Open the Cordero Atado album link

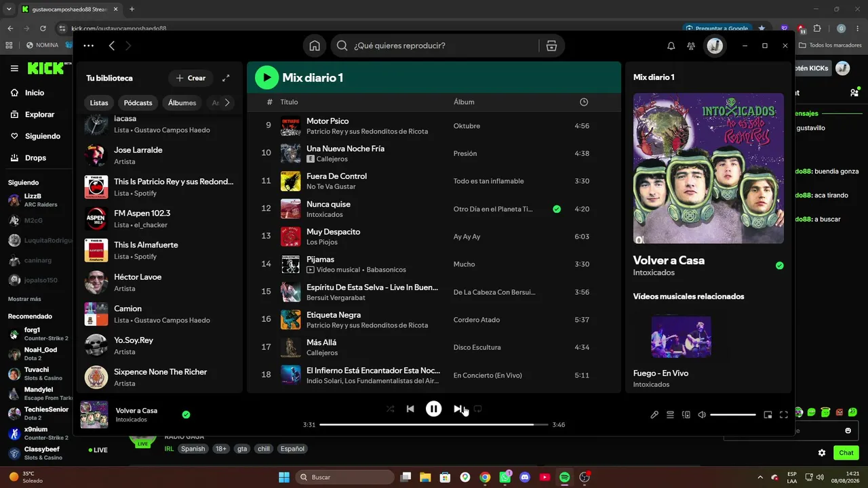pos(477,320)
